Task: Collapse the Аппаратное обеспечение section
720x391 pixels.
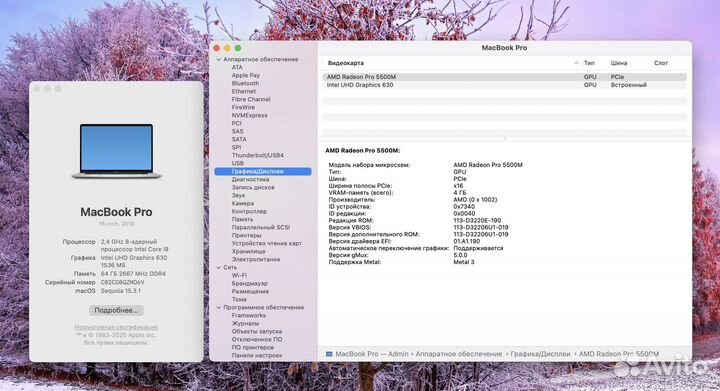Action: click(219, 60)
